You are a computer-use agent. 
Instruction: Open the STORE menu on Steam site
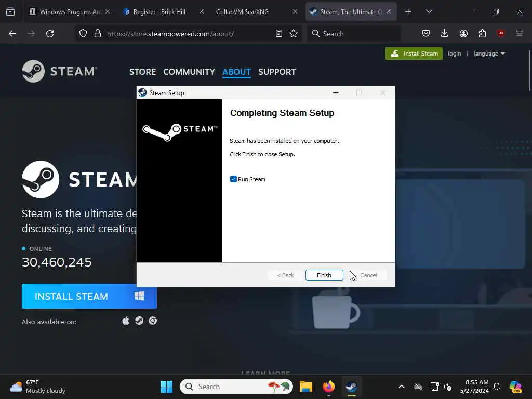142,72
